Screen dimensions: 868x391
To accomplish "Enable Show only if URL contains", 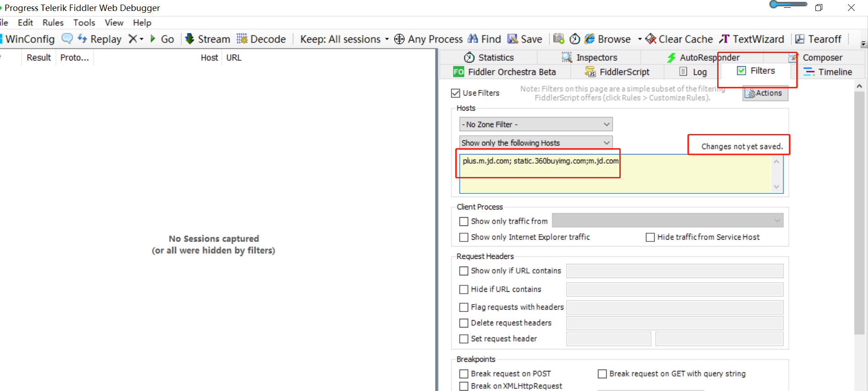I will click(x=463, y=271).
